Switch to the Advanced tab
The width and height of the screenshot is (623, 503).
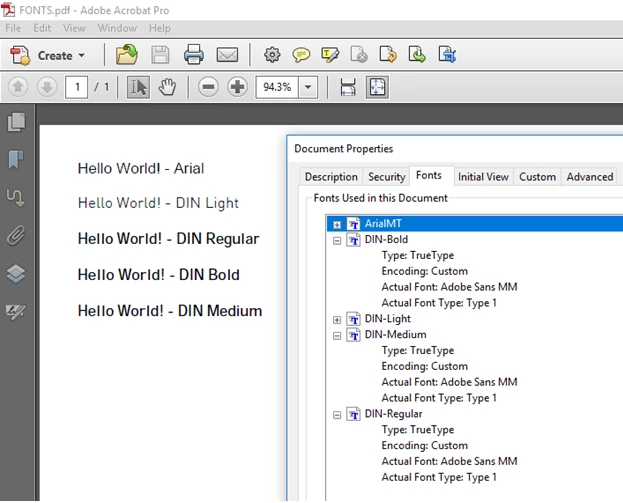(x=590, y=177)
